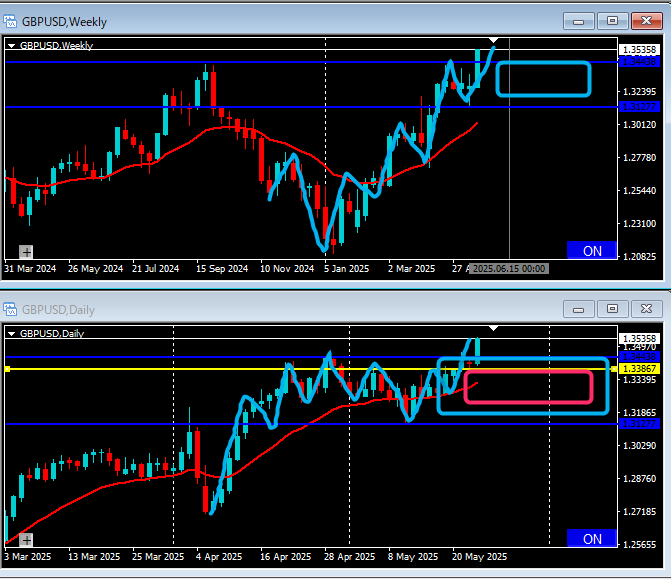Click the 1.27185 price on Daily scale
The width and height of the screenshot is (671, 580).
pos(639,512)
